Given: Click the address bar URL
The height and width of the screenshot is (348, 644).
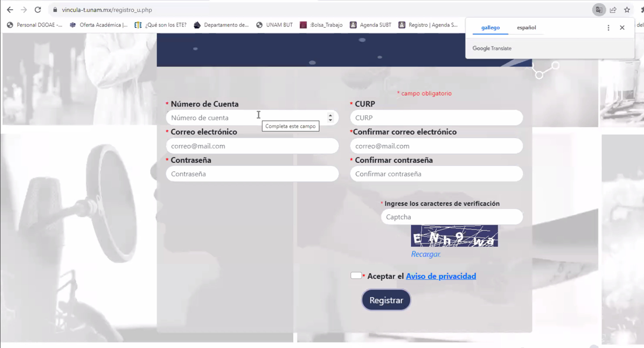Looking at the screenshot, I should pos(107,10).
